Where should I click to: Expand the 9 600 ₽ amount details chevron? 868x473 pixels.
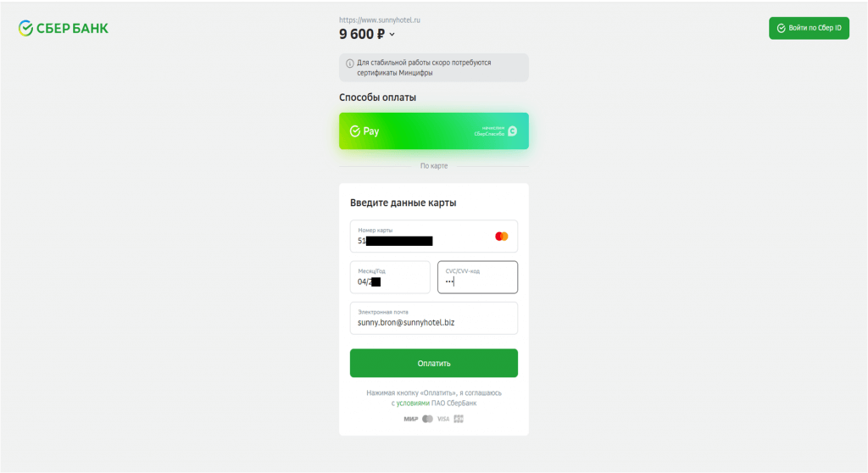(x=392, y=35)
